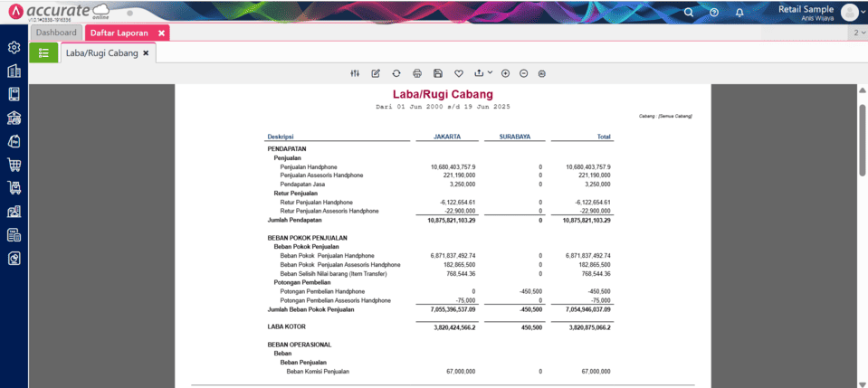Click the scrollbar up arrow
Viewport: 868px width, 388px height.
tap(862, 90)
